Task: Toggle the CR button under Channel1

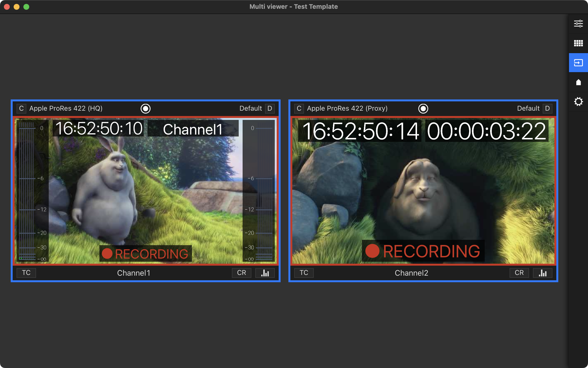Action: tap(242, 273)
